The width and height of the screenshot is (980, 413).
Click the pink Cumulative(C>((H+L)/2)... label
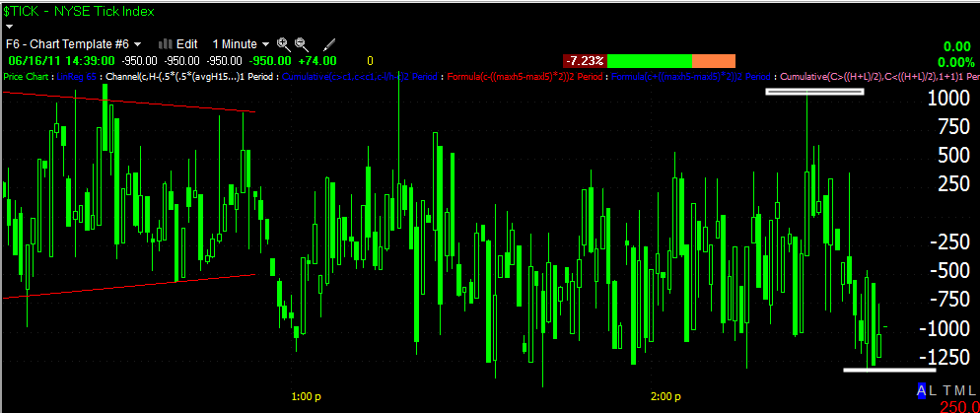[x=878, y=77]
